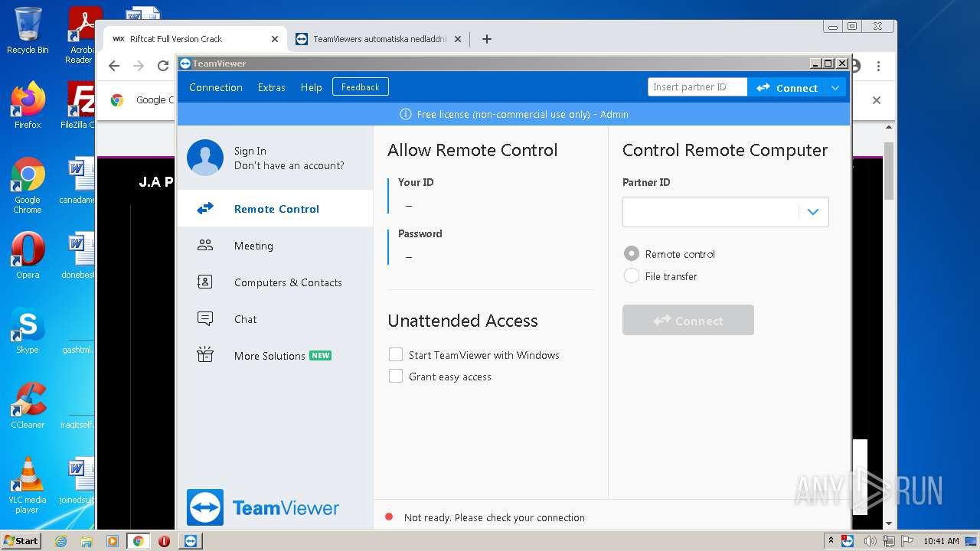Click the Partner ID input box
This screenshot has width=980, height=551.
coord(710,212)
